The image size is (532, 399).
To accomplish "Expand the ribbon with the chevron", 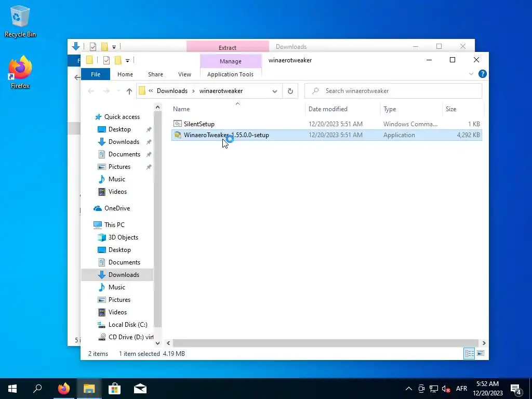I will (471, 74).
